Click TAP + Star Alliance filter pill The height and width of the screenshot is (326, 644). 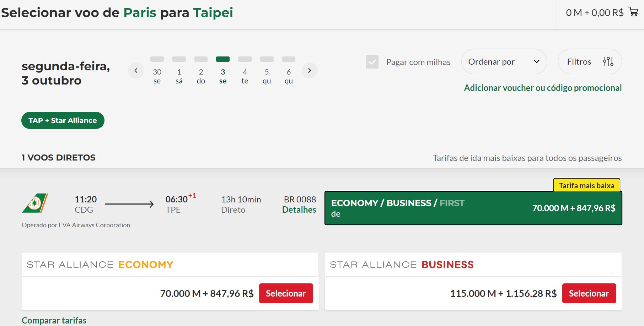[x=63, y=120]
